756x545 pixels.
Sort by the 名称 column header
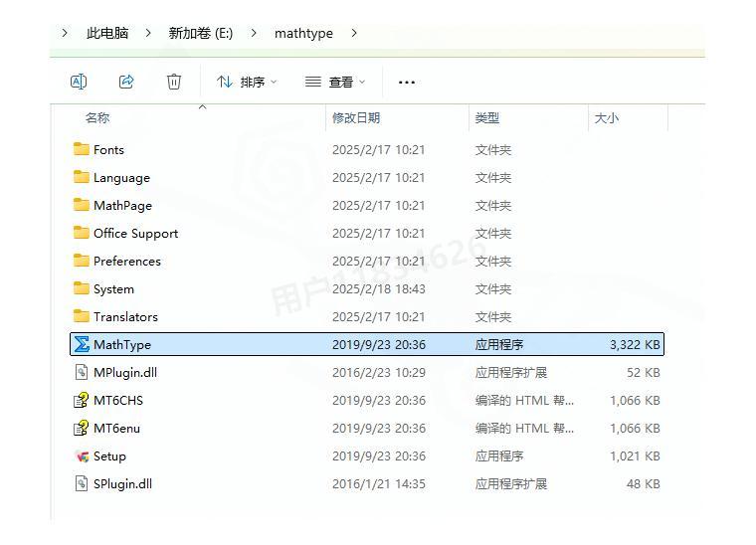pos(97,117)
